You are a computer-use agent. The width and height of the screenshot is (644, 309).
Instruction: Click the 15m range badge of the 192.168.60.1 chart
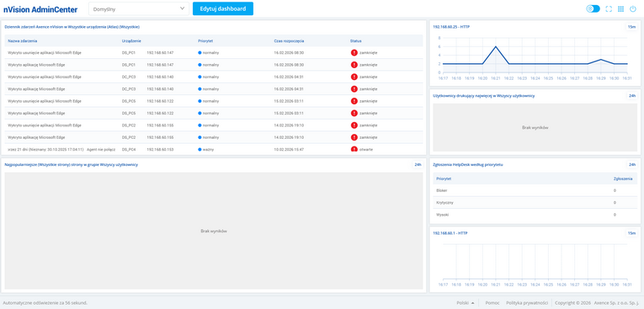pos(632,233)
